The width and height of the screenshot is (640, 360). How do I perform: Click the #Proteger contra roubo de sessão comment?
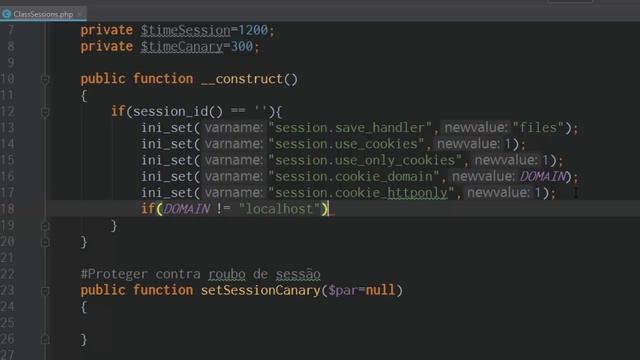(200, 274)
